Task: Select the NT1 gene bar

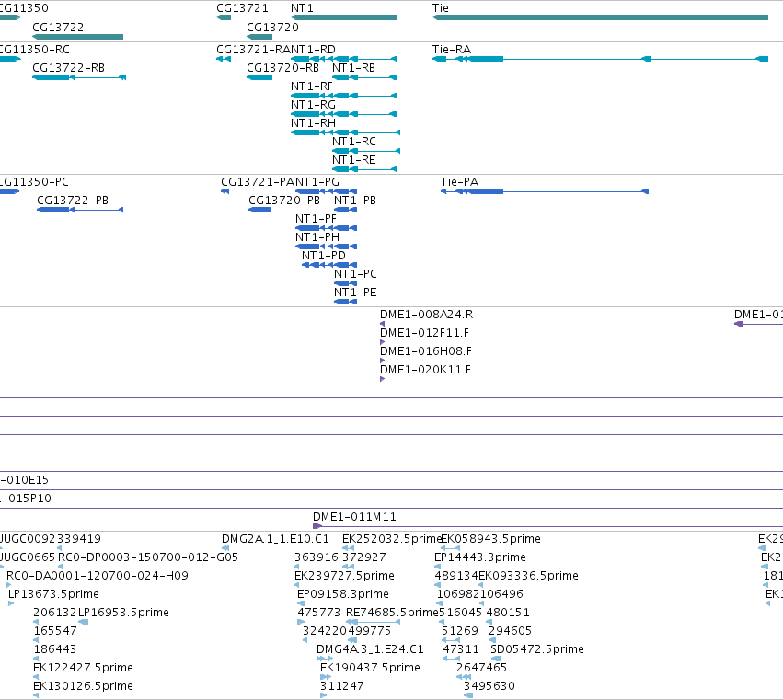Action: [343, 17]
